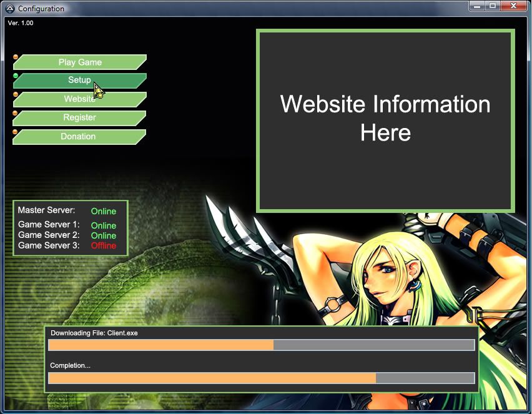Click the Downloading File progress bar

pos(262,345)
